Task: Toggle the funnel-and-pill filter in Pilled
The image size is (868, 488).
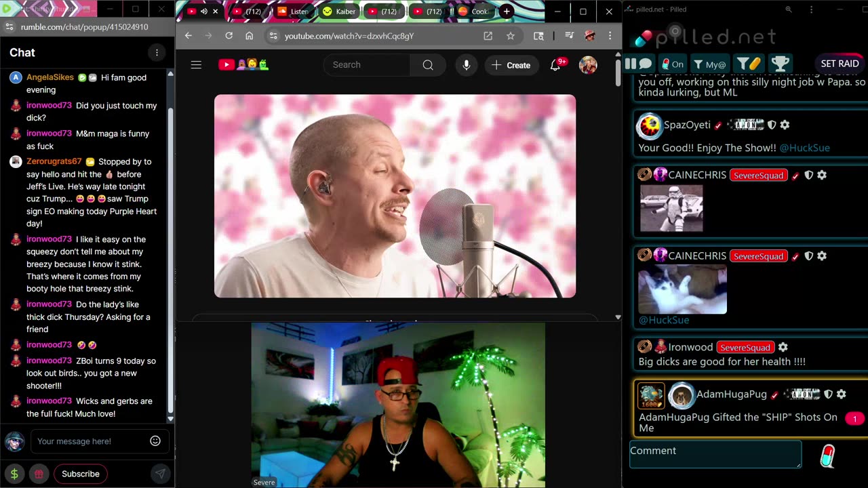Action: [749, 64]
